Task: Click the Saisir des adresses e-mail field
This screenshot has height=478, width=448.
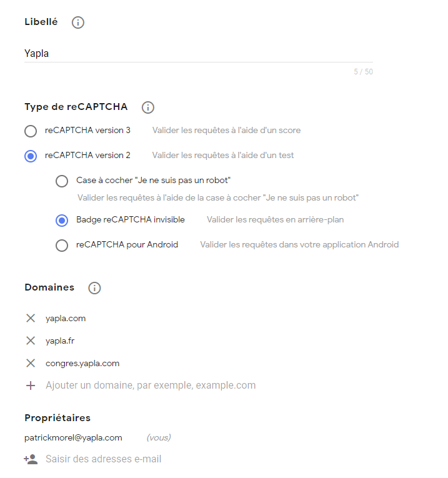Action: 104,459
